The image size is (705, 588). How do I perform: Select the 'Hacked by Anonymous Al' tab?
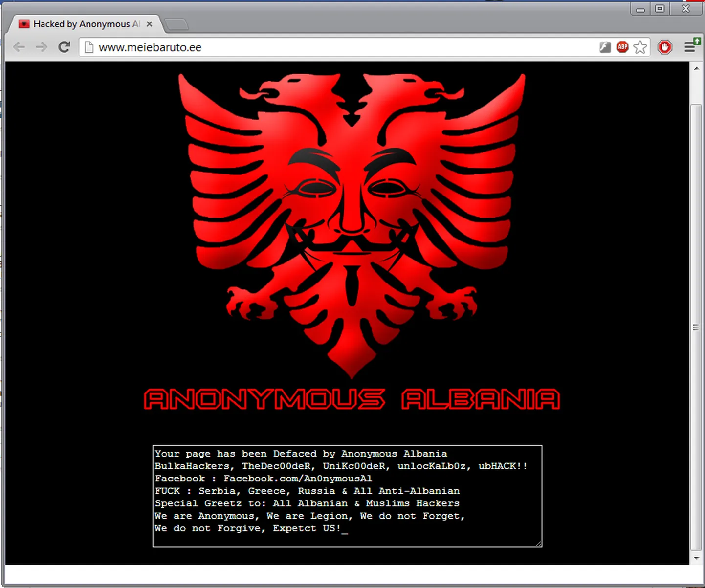click(86, 24)
